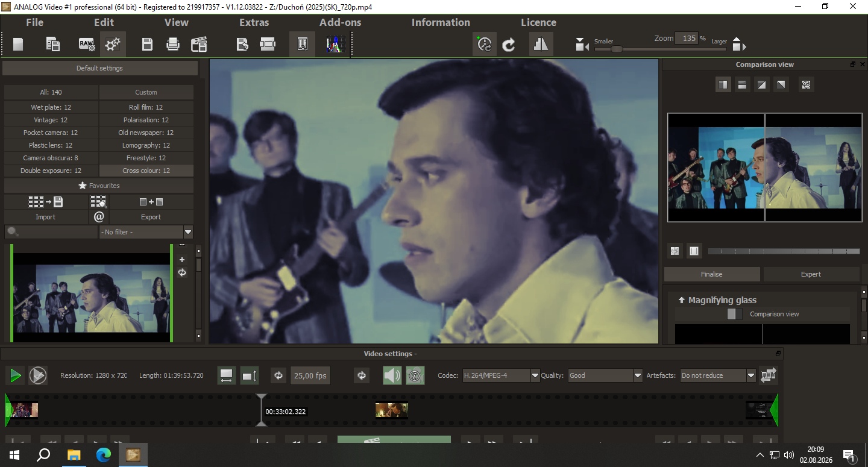
Task: Show the Favourites presets
Action: (x=99, y=186)
